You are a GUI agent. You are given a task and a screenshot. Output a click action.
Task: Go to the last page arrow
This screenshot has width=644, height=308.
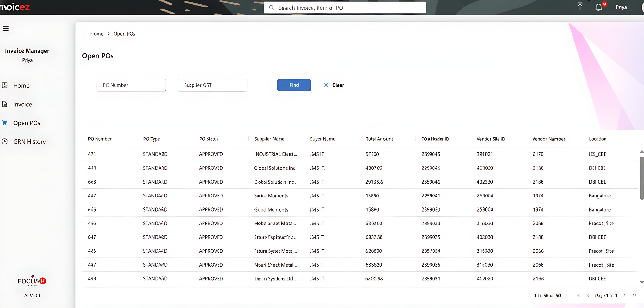click(x=634, y=295)
